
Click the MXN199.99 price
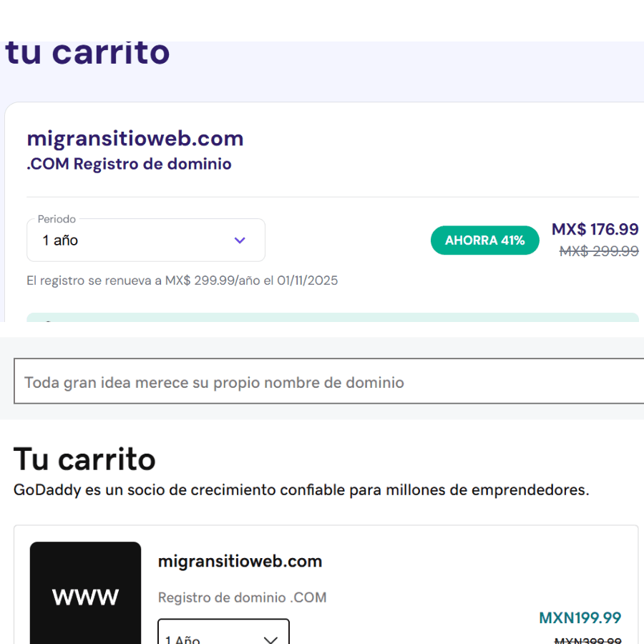tap(580, 618)
